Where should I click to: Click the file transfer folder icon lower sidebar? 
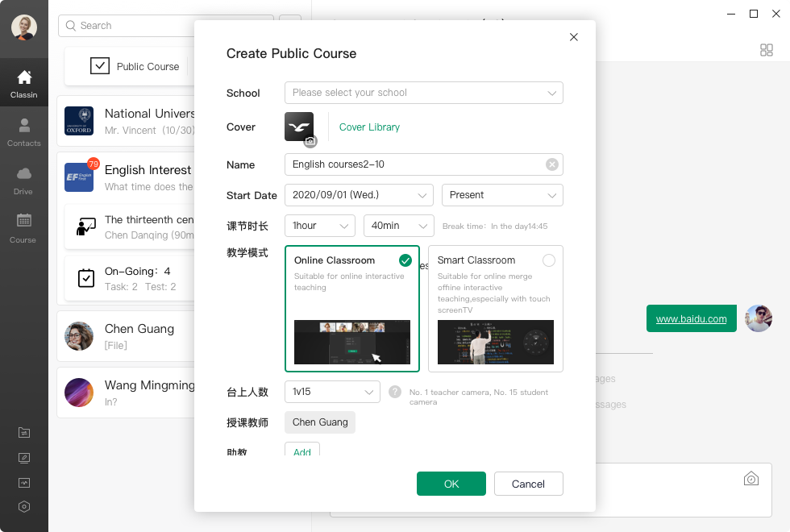coord(24,433)
